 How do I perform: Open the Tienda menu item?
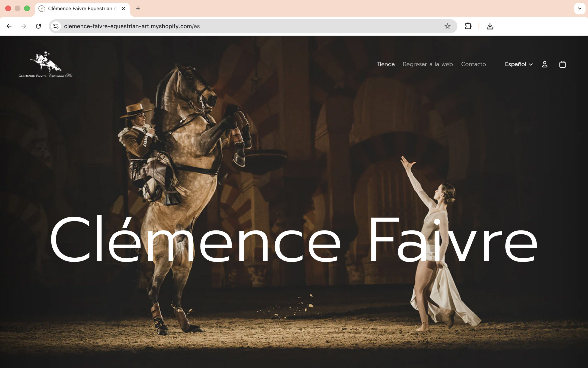pos(386,64)
